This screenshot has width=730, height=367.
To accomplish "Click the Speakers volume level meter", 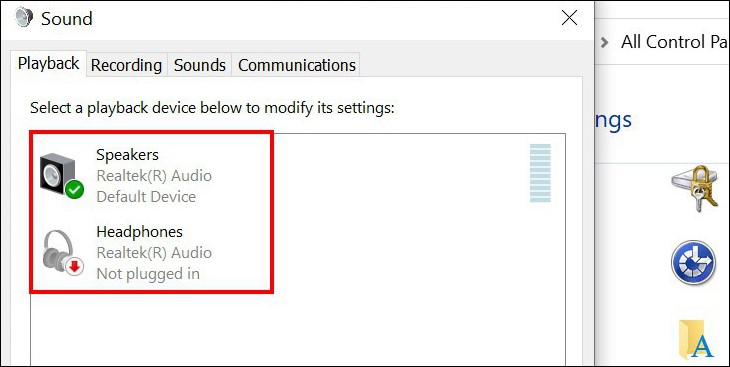I will click(540, 173).
